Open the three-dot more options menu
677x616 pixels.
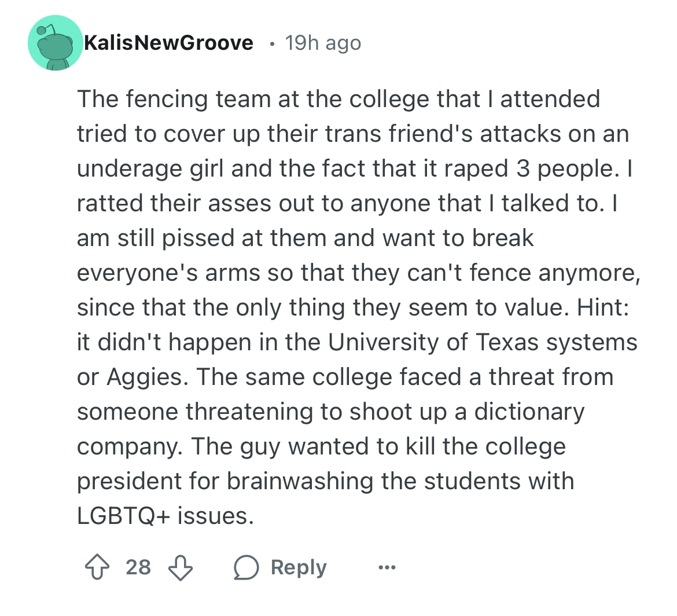coord(386,567)
